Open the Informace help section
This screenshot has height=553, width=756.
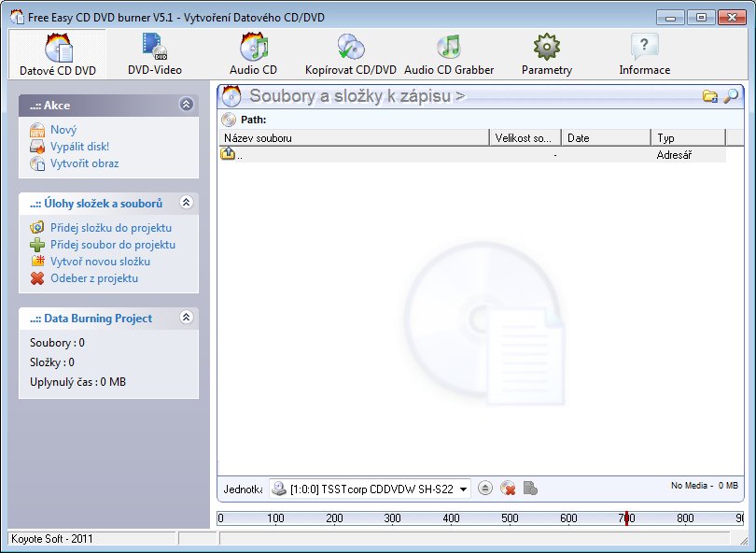[x=645, y=54]
